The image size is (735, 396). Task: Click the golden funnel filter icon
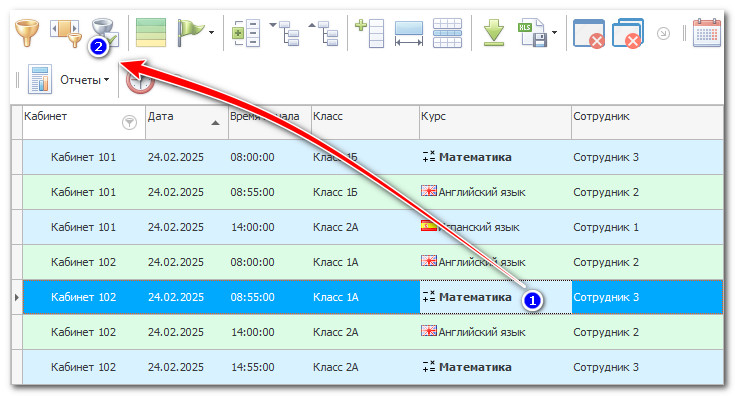pyautogui.click(x=27, y=33)
